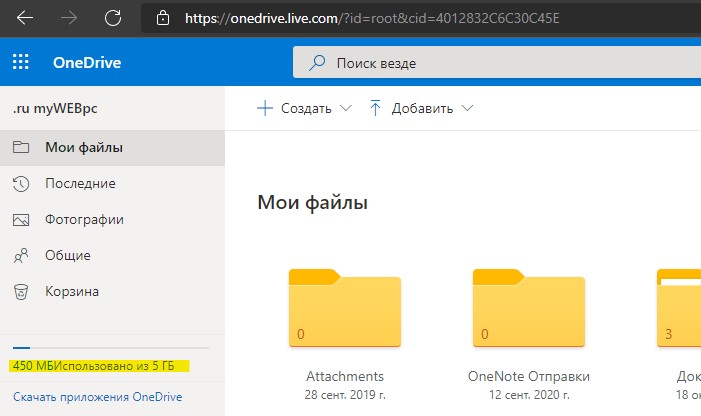This screenshot has width=701, height=416.
Task: Click the plus icon next to Создать
Action: click(265, 108)
